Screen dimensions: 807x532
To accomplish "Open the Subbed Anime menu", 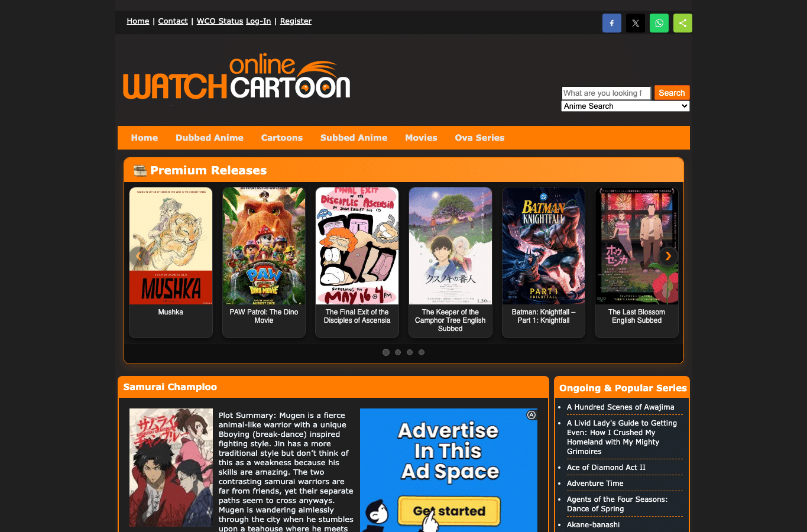I will 354,138.
